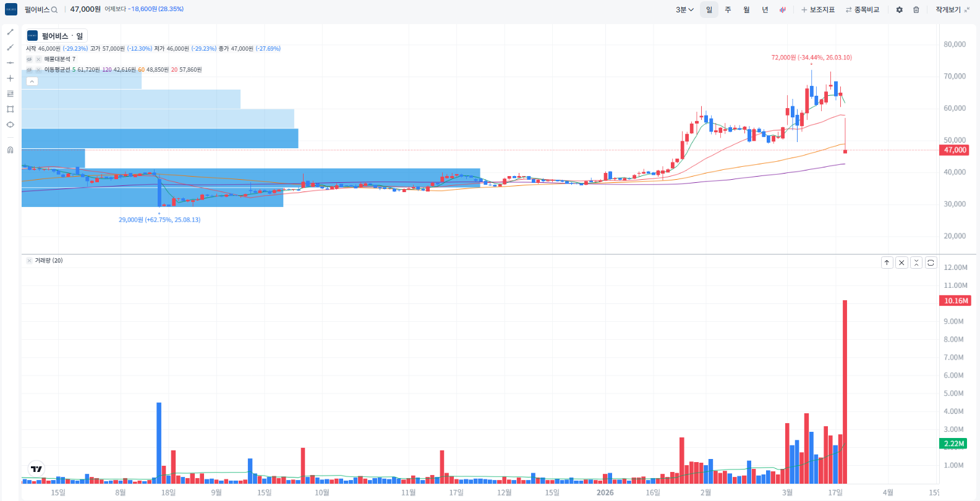Viewport: 980px width, 501px height.
Task: Click the 120-day average value 42,616원
Action: tap(124, 70)
